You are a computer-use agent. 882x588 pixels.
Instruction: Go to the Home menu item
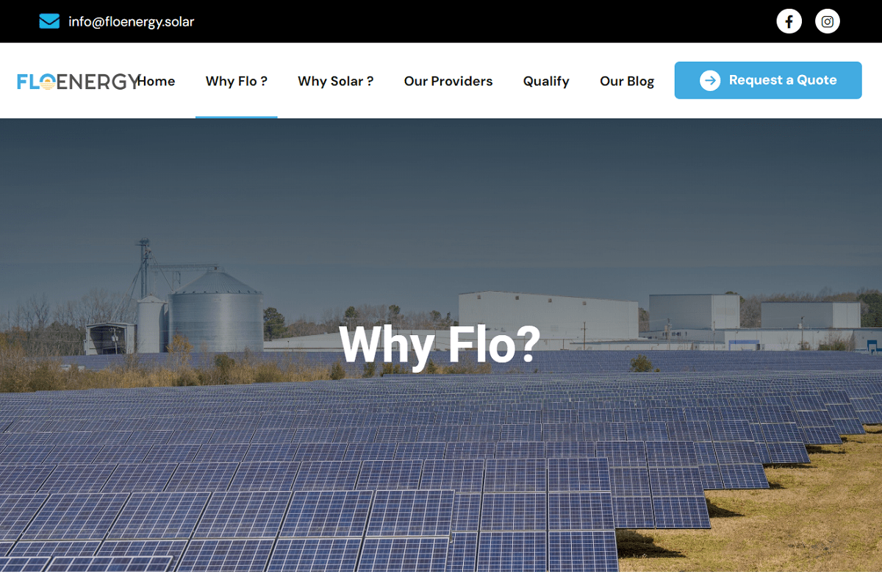157,81
